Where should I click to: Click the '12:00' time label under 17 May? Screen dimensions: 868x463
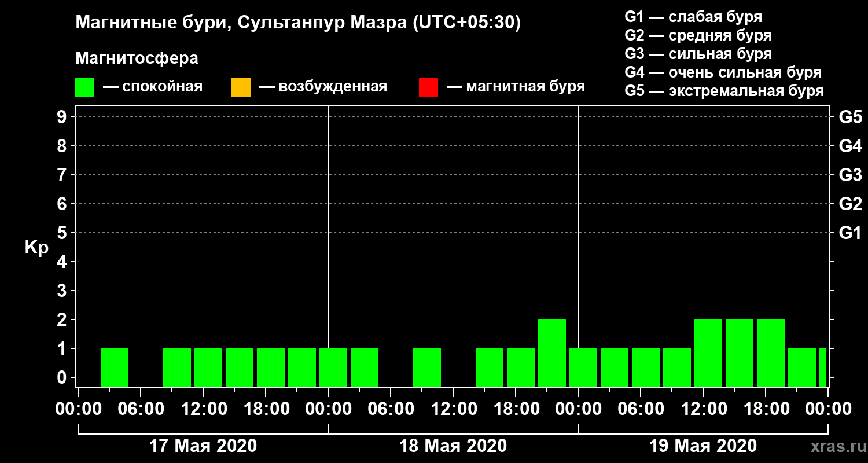[203, 409]
